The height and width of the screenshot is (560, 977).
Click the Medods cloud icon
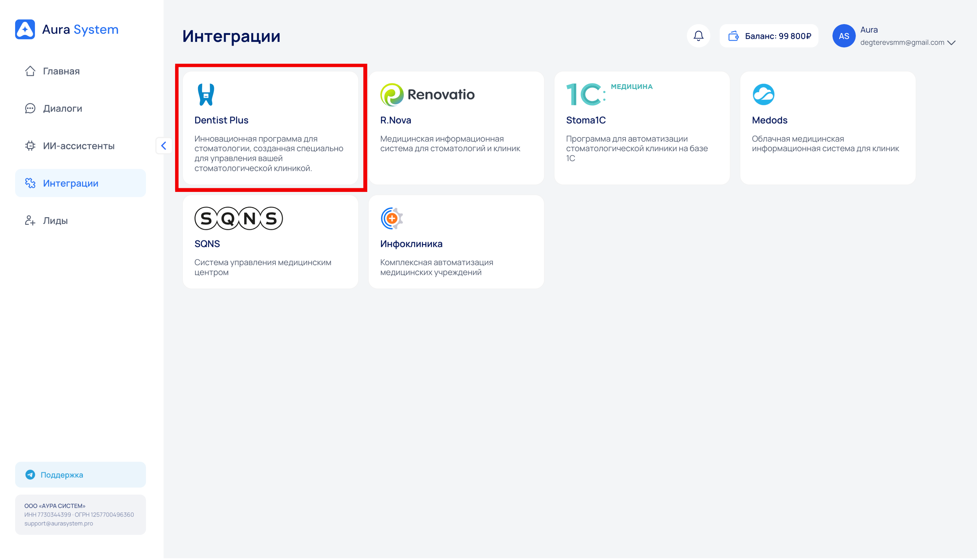763,94
